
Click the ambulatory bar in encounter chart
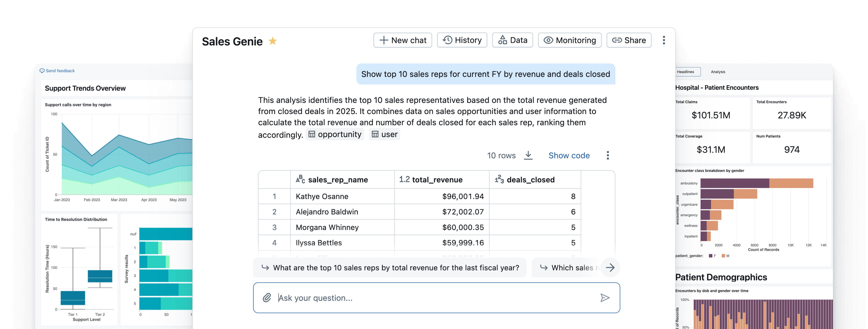pos(757,183)
